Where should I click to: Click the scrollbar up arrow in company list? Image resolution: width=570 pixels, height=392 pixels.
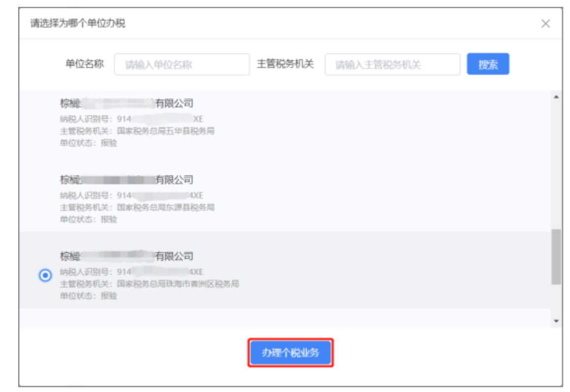[556, 97]
